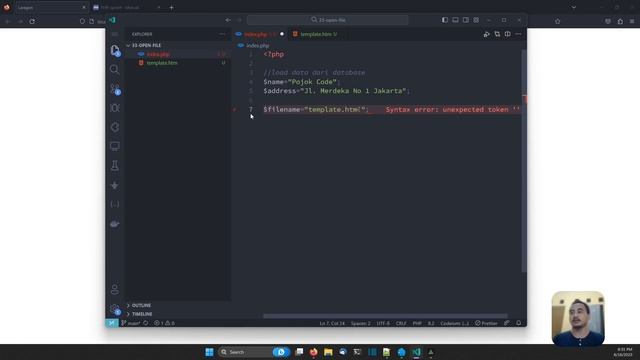The height and width of the screenshot is (360, 640).
Task: Open the Remote Explorer view
Action: point(115,146)
